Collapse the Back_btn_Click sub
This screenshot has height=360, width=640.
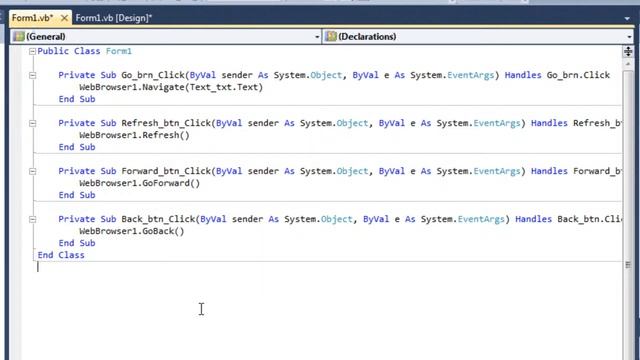pos(32,220)
